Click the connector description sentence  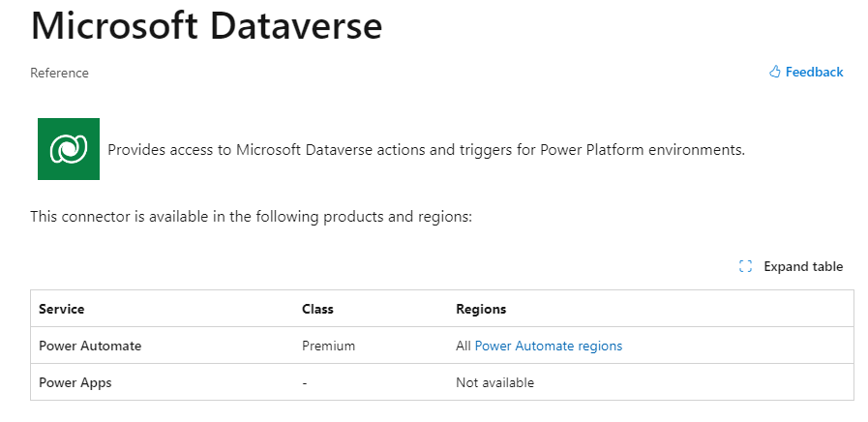(x=426, y=149)
